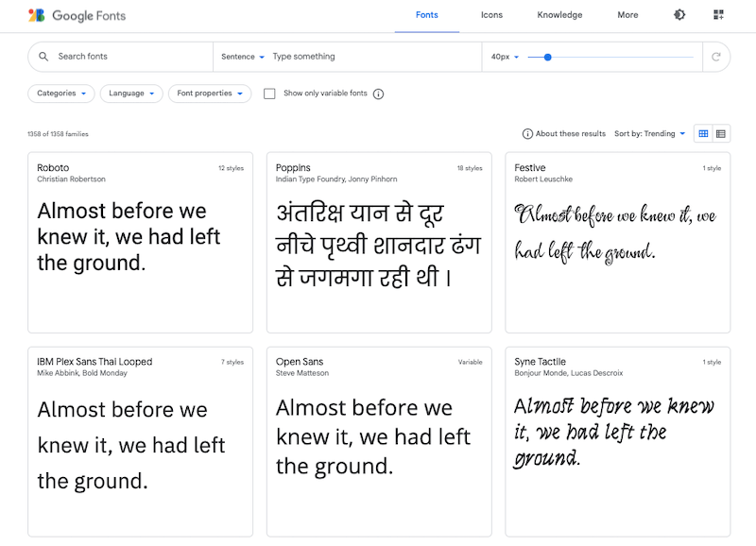
Task: Open the Categories filter
Action: (60, 94)
